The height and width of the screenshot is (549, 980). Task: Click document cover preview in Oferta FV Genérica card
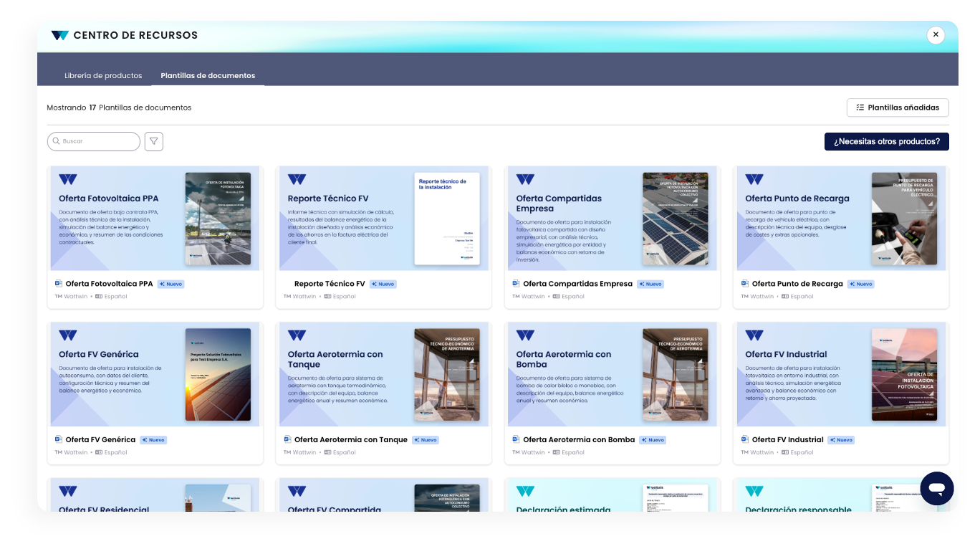(218, 374)
